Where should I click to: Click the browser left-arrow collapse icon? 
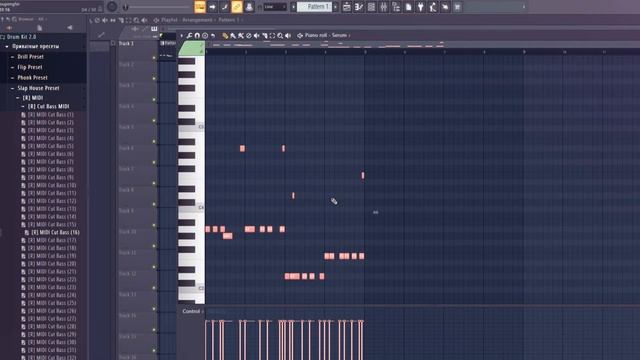(70, 28)
